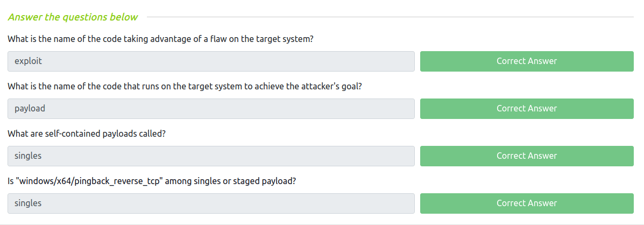
Task: Click the bottom divider line below questions
Action: (x=322, y=224)
